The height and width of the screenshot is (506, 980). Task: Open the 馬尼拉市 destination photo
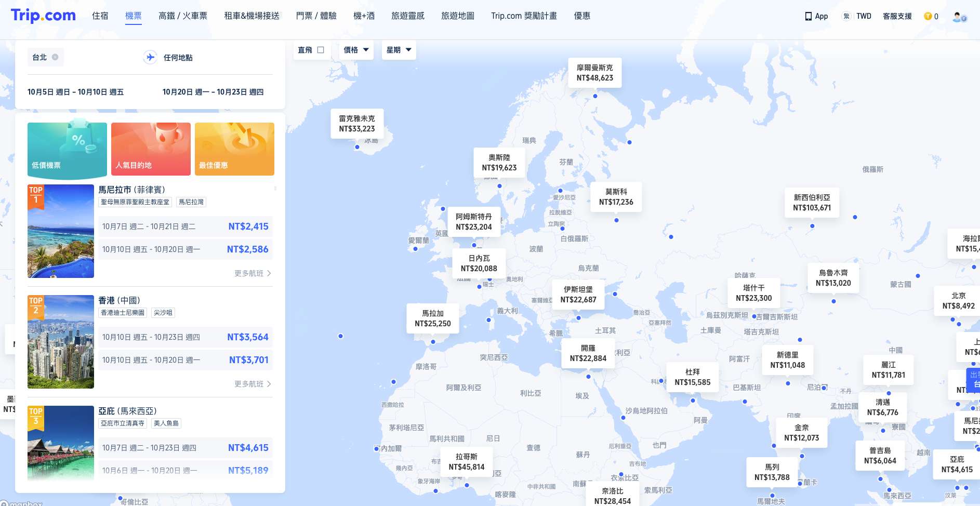61,231
